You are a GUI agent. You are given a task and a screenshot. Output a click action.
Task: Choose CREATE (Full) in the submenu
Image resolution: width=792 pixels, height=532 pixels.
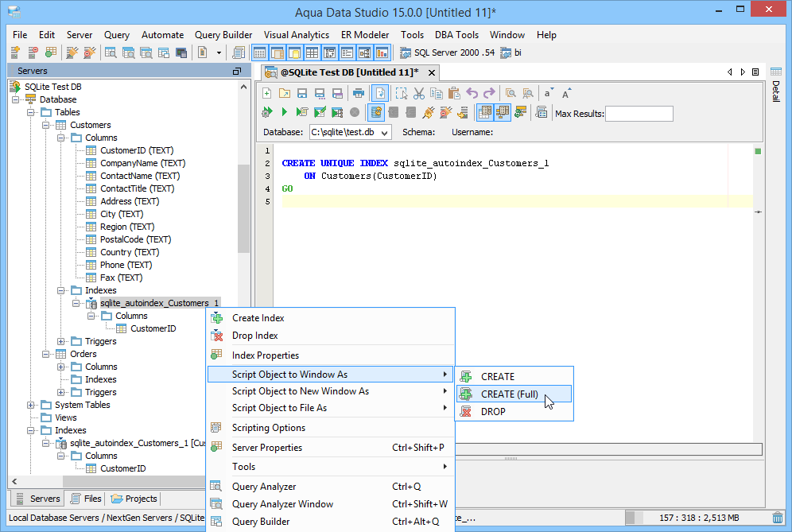click(x=514, y=394)
